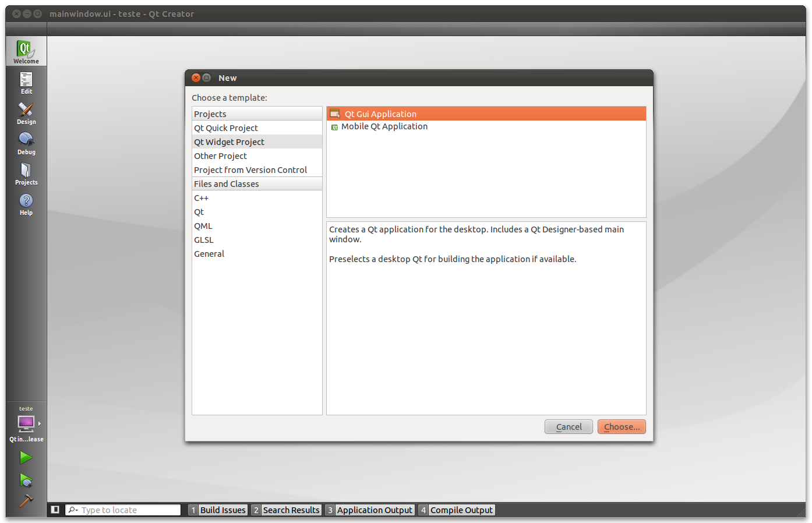This screenshot has width=812, height=523.
Task: Build the project with hammer icon
Action: (26, 500)
